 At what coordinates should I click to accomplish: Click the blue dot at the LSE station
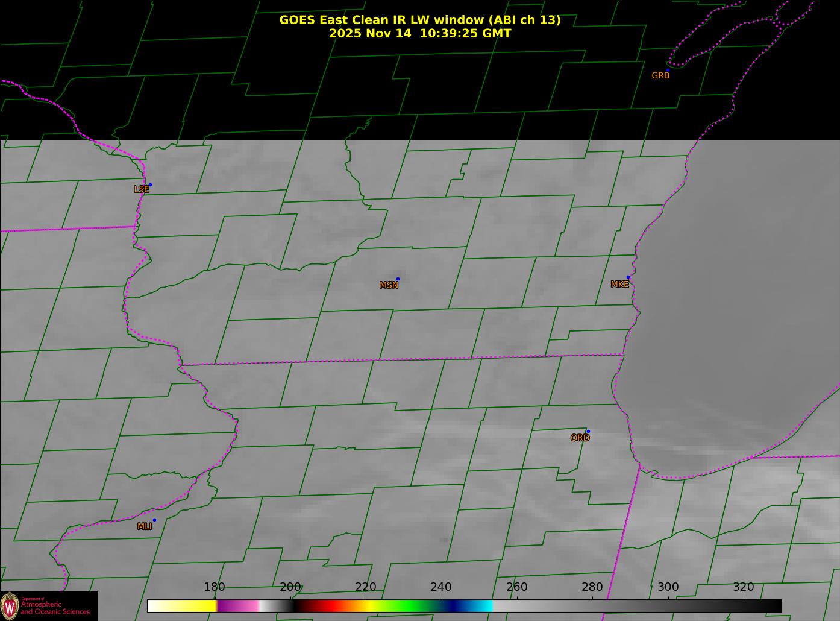(150, 184)
